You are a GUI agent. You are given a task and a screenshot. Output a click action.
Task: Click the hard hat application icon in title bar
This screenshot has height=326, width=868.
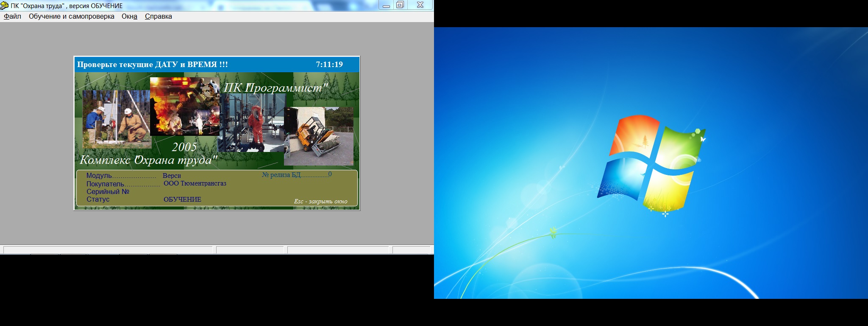[5, 6]
